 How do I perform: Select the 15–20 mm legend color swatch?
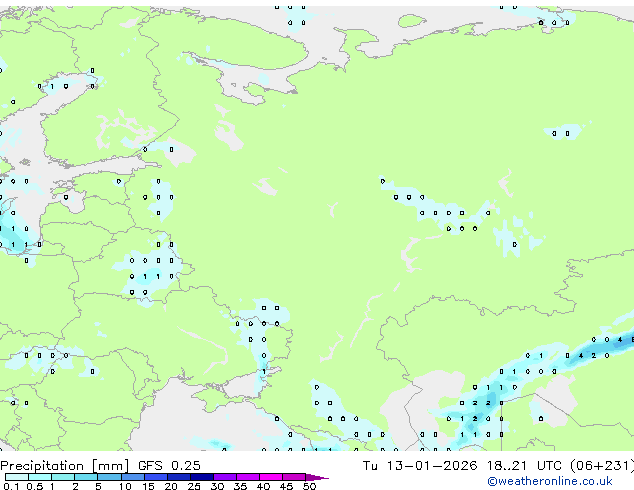tap(156, 477)
